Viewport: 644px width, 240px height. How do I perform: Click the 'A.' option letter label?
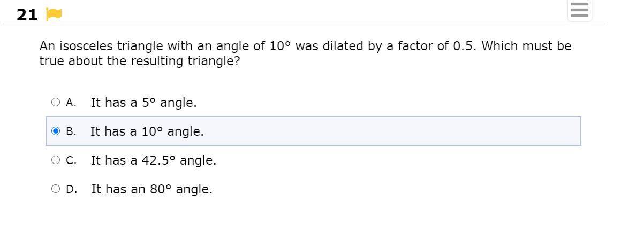point(71,103)
